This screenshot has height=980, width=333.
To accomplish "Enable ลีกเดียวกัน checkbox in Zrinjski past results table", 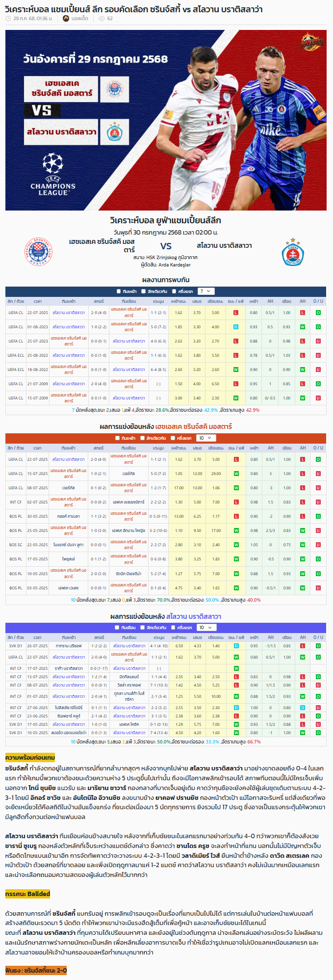I will [x=142, y=438].
